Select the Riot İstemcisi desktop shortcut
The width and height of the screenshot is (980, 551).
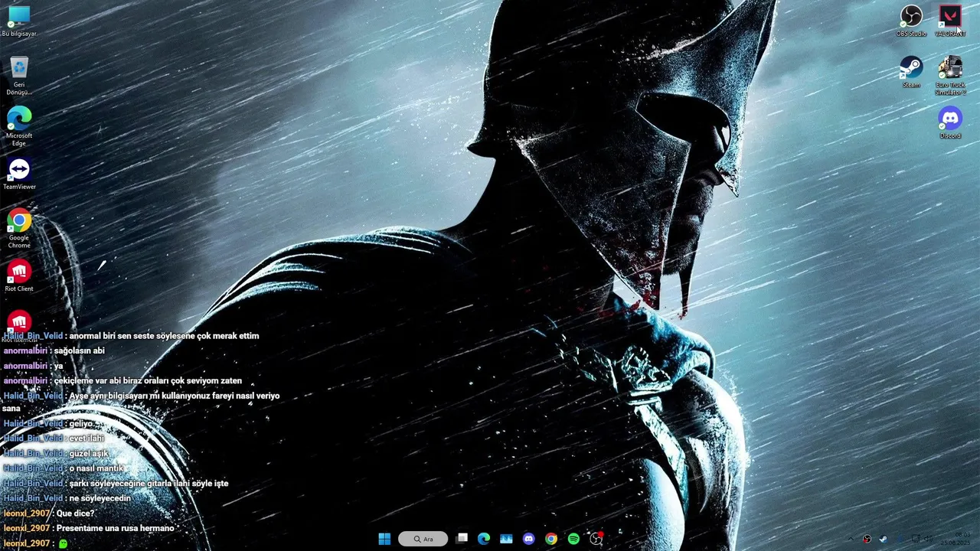click(19, 325)
